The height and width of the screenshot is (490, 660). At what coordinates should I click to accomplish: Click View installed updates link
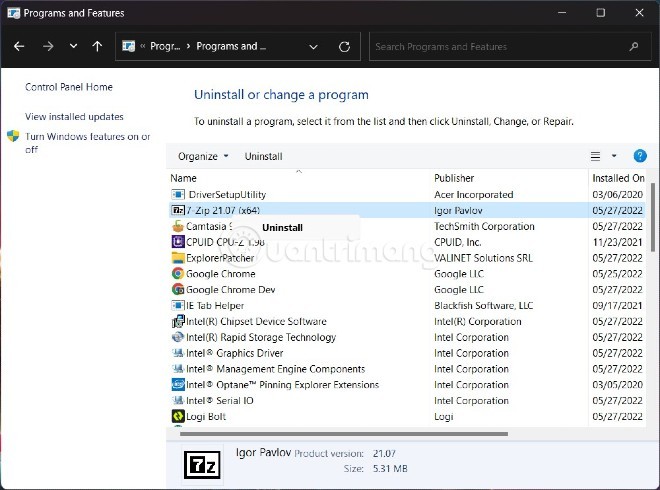pyautogui.click(x=74, y=117)
